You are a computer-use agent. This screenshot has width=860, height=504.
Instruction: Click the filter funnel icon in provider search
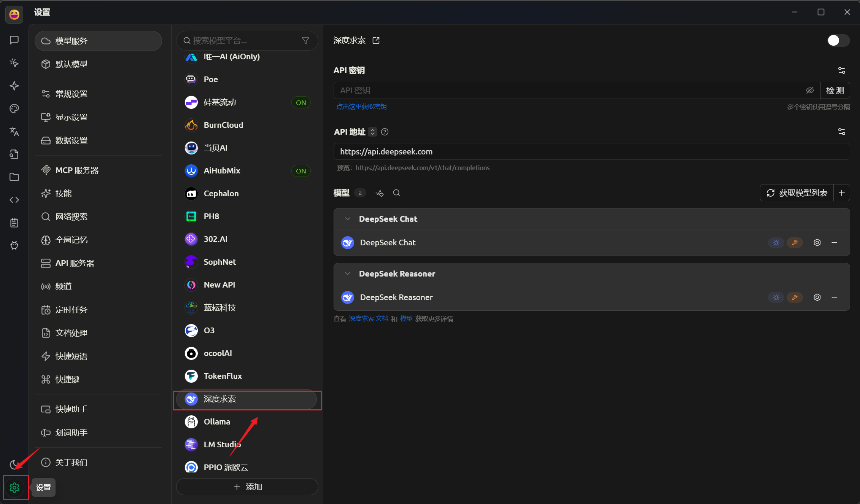[305, 41]
